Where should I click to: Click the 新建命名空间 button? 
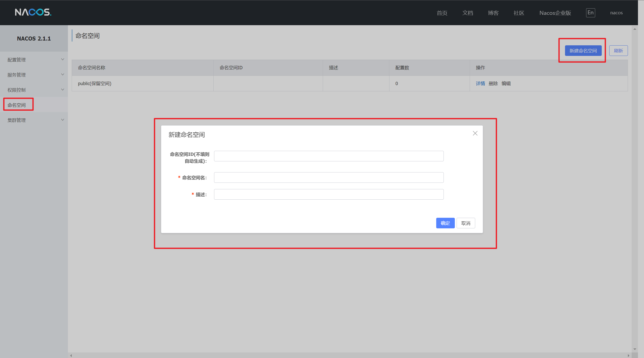point(583,51)
